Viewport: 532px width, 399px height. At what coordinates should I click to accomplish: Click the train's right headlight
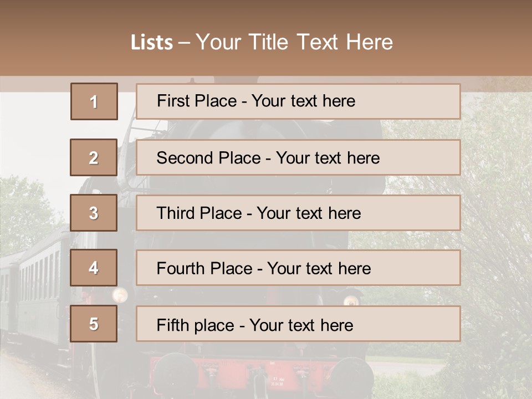tap(350, 301)
